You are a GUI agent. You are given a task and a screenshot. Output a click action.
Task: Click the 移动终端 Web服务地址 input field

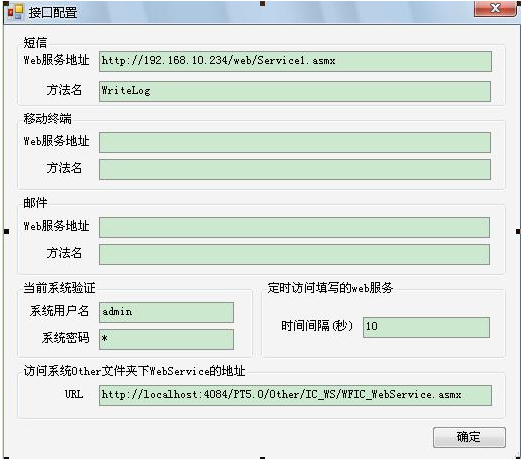pos(295,142)
